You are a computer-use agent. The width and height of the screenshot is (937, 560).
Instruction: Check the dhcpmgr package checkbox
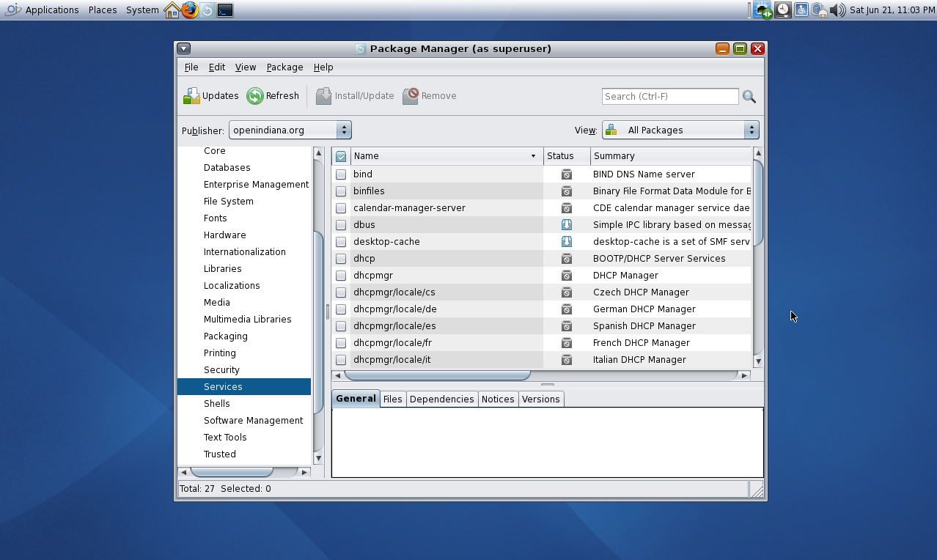coord(341,276)
